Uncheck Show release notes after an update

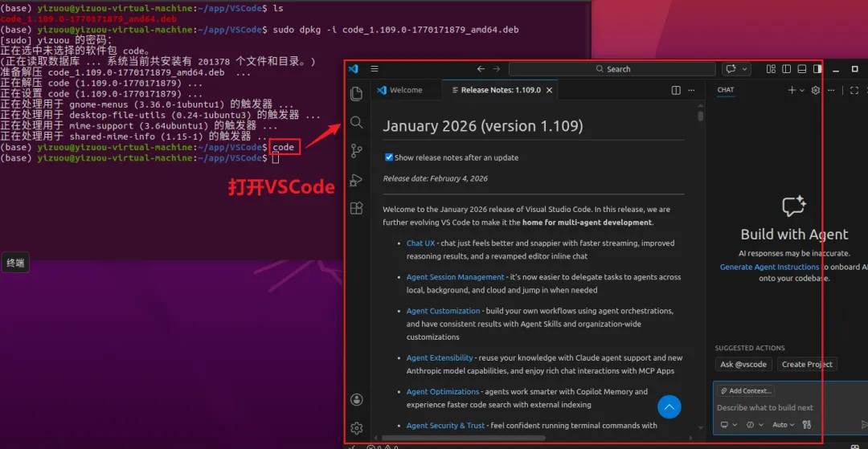click(389, 157)
